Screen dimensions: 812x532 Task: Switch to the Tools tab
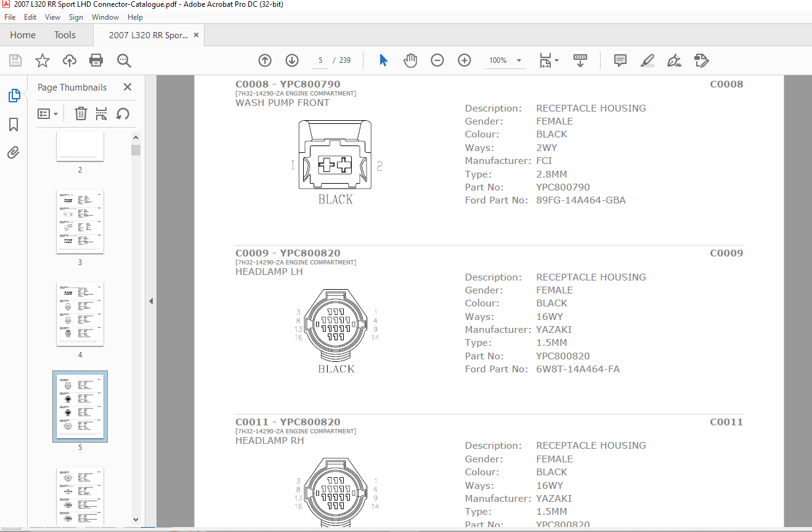(65, 35)
